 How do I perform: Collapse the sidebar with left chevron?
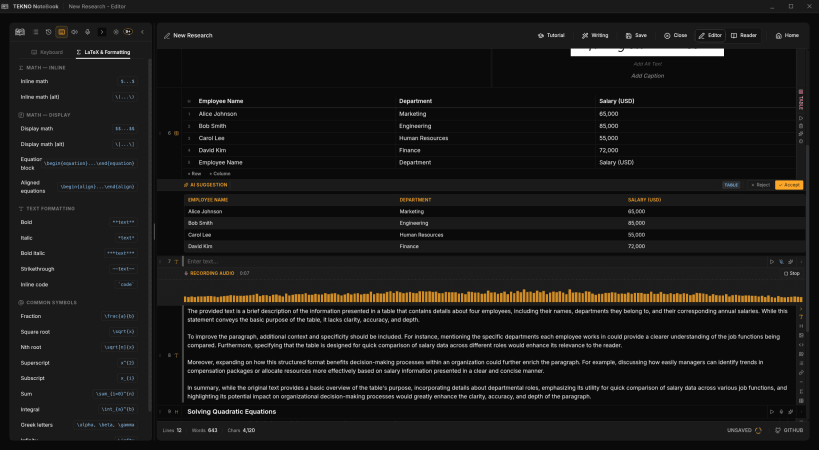point(143,32)
